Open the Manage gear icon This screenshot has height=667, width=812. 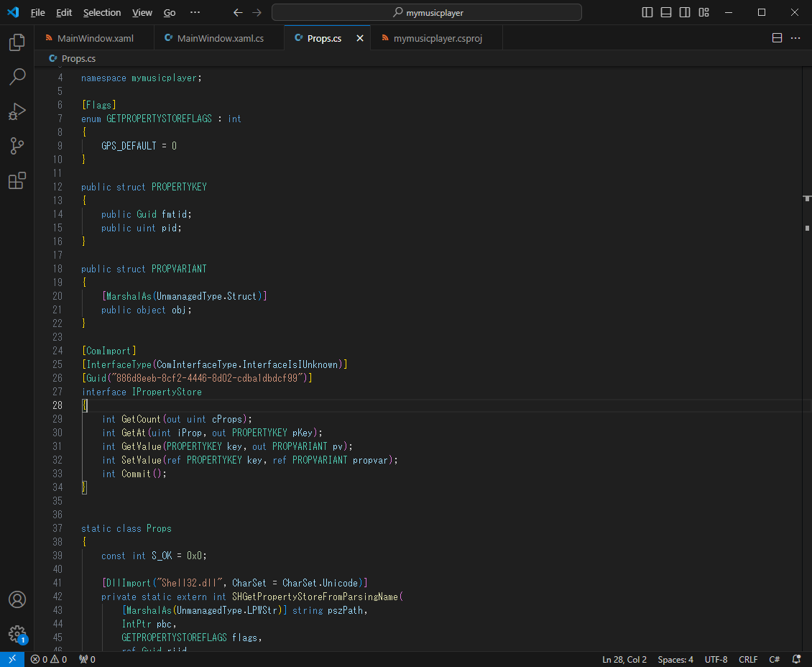pyautogui.click(x=17, y=634)
